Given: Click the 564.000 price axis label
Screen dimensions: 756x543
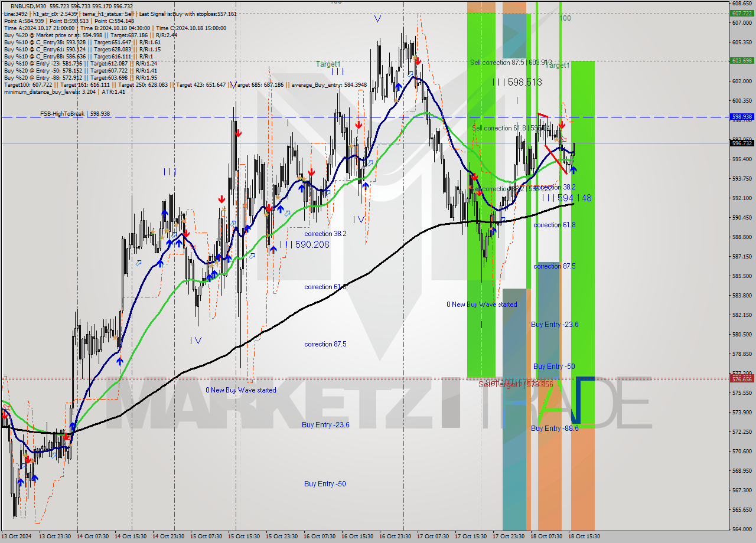Looking at the screenshot, I should (x=741, y=529).
